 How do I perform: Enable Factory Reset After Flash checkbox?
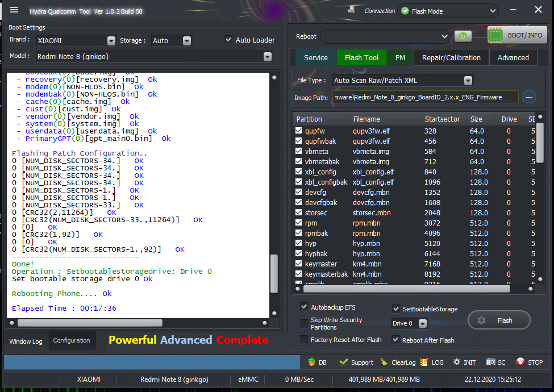click(x=304, y=339)
